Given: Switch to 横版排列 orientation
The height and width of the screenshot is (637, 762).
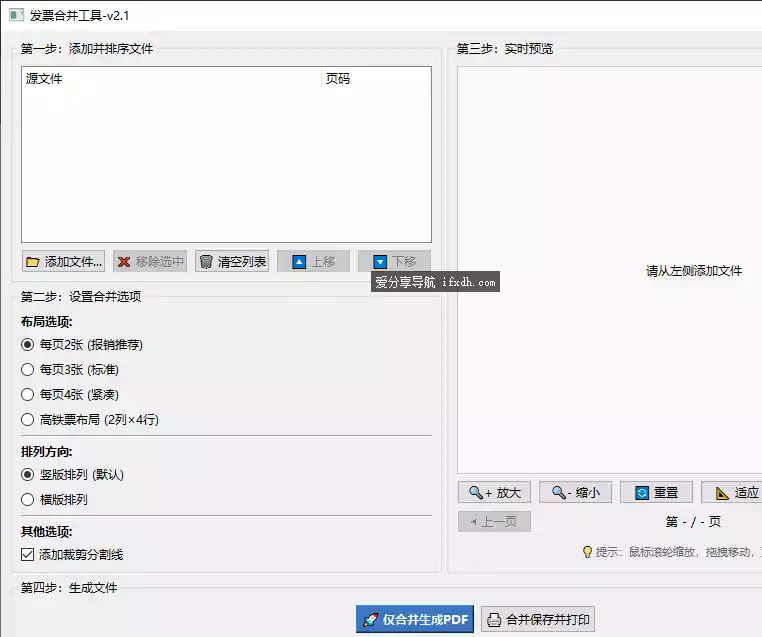Looking at the screenshot, I should click(x=28, y=499).
